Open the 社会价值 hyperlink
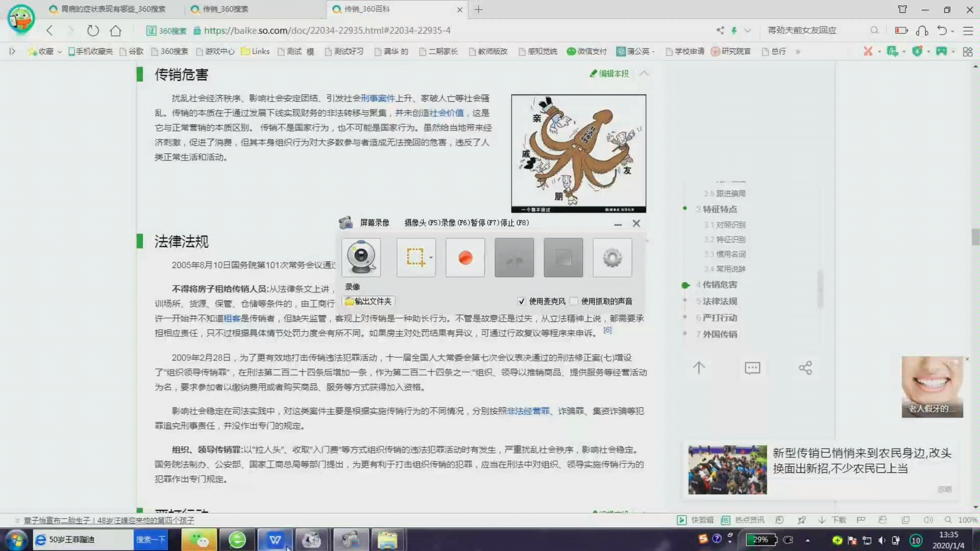The height and width of the screenshot is (551, 980). (x=446, y=113)
